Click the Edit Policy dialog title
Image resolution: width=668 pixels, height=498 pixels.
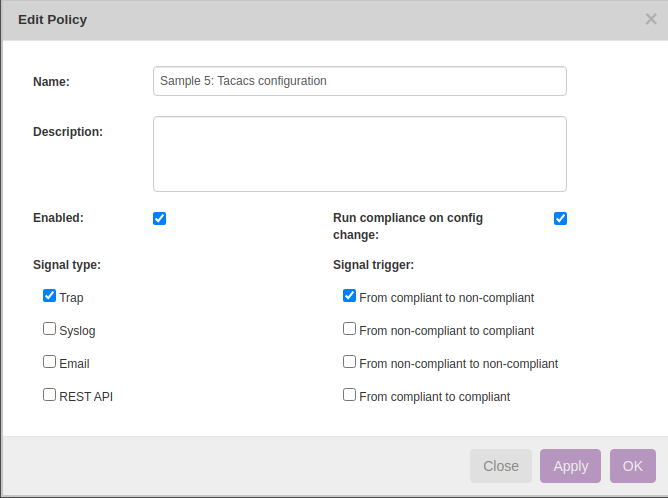[x=52, y=20]
